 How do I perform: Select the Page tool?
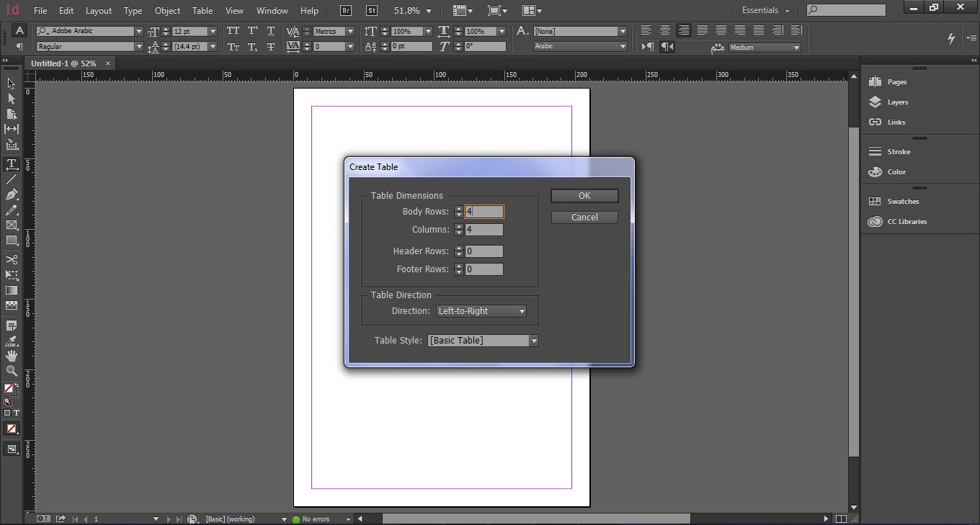[12, 114]
